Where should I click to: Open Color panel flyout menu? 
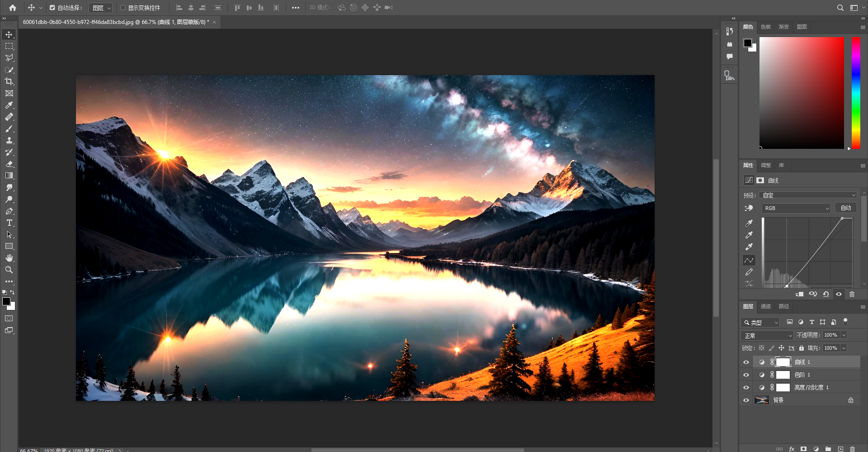pos(863,27)
